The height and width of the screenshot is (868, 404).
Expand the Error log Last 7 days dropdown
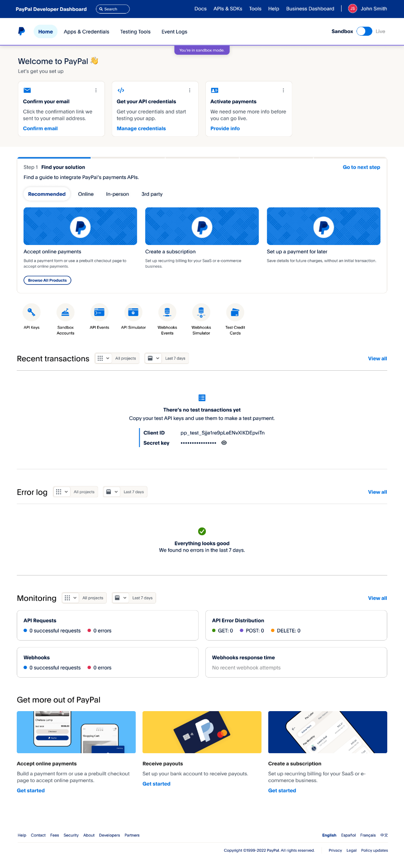pos(125,492)
